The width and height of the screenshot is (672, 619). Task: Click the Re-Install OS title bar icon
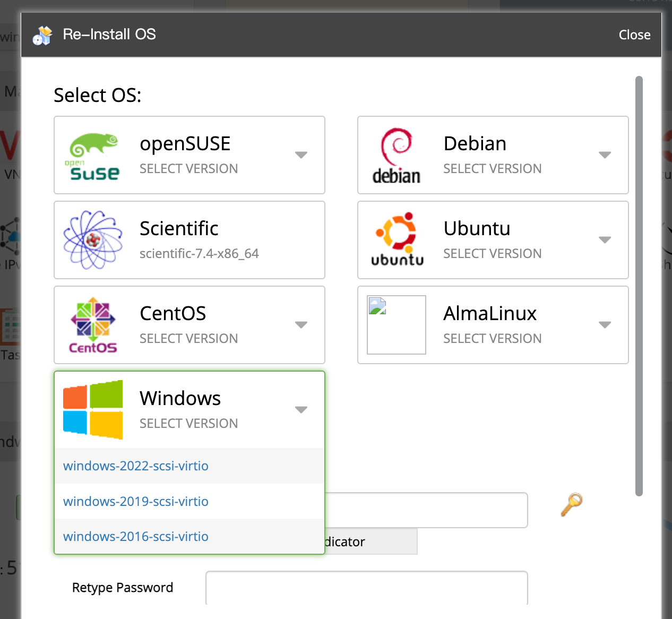click(x=42, y=35)
